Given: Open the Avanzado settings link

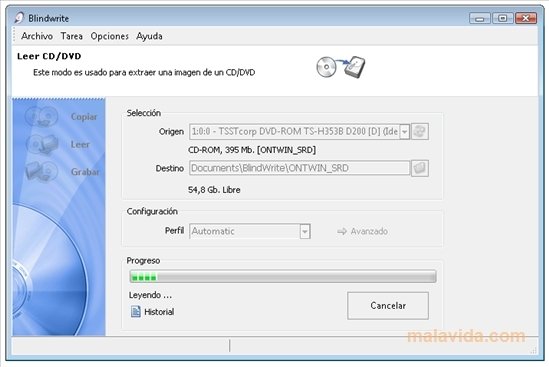Looking at the screenshot, I should click(362, 231).
